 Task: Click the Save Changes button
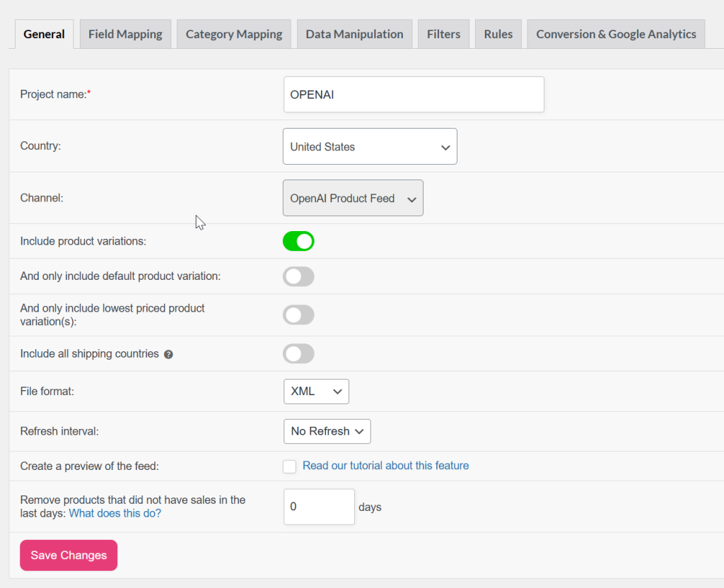(x=68, y=555)
